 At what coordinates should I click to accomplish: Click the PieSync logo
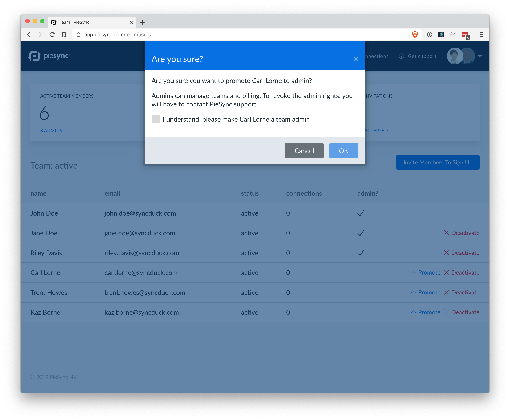click(x=49, y=56)
